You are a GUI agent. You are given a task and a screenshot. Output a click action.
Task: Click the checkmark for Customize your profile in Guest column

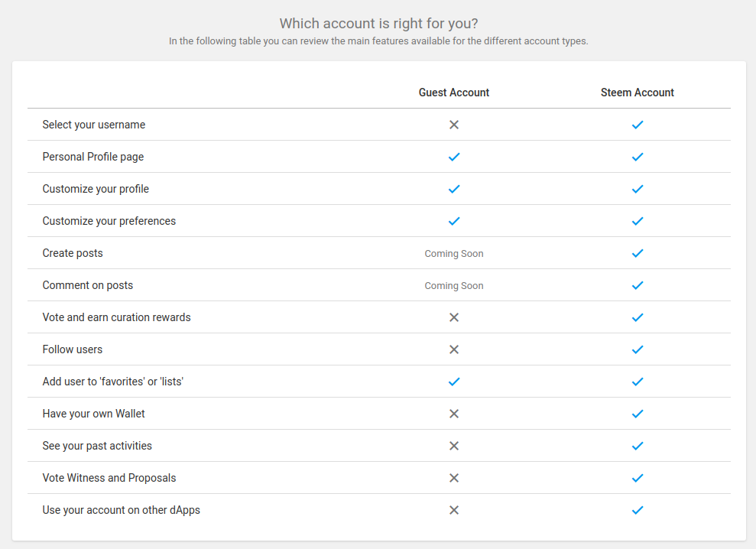coord(454,189)
